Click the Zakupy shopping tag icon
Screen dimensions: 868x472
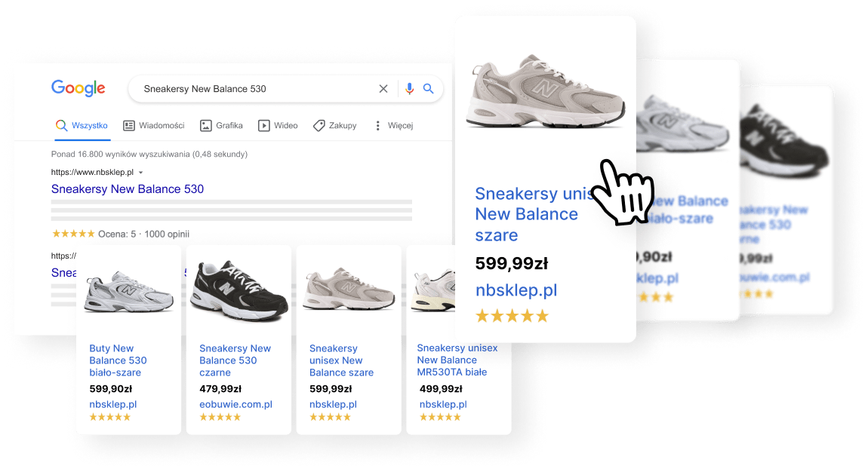(319, 126)
